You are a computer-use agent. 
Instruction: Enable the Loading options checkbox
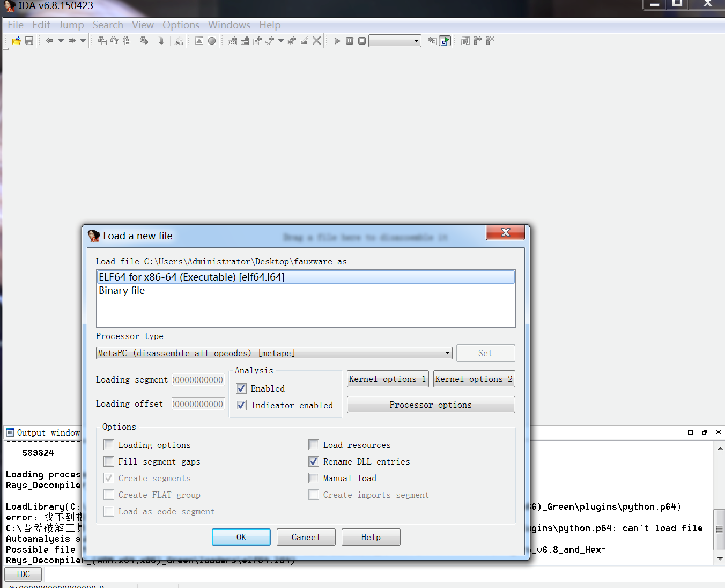coord(109,445)
